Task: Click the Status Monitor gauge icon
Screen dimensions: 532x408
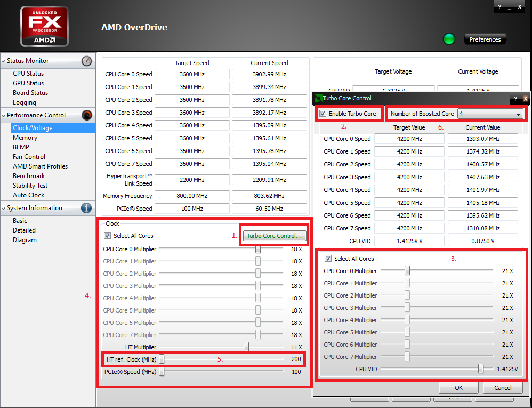Action: pyautogui.click(x=86, y=61)
